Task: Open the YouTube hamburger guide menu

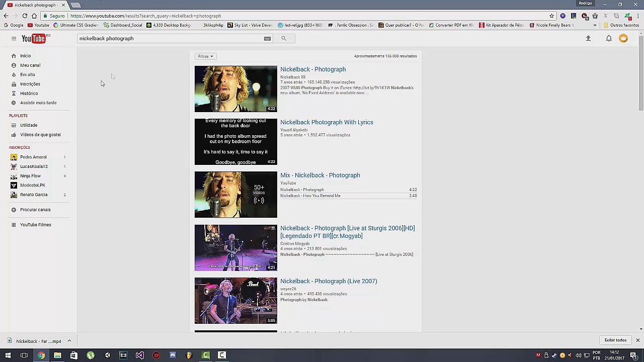Action: [14, 38]
